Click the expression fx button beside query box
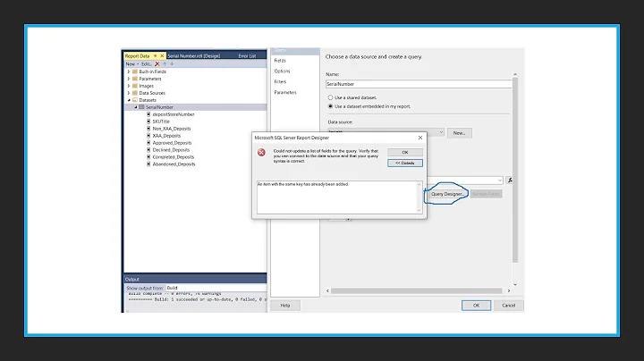The height and width of the screenshot is (361, 644). pos(510,180)
